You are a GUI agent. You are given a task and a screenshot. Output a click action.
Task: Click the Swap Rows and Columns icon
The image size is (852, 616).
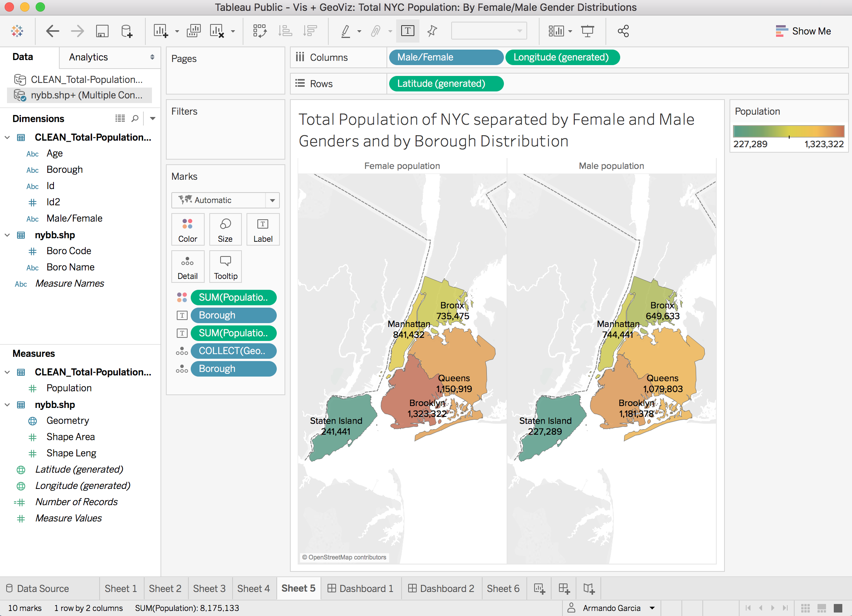[x=260, y=31]
